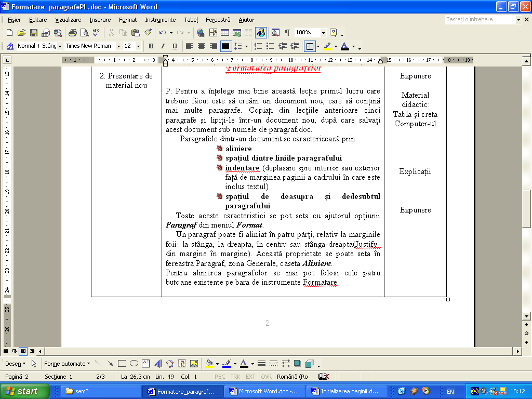
Task: Open the Inserare menu
Action: [100, 20]
